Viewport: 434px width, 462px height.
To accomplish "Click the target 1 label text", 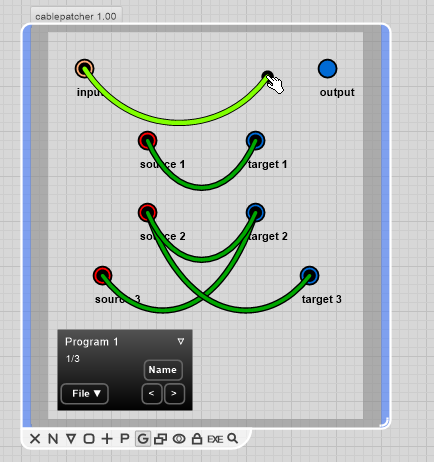I will click(268, 164).
